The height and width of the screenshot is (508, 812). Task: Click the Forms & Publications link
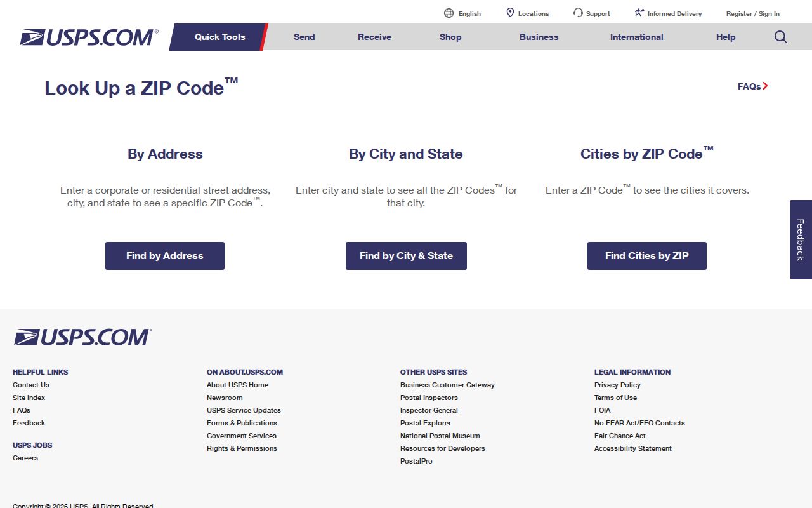tap(242, 423)
